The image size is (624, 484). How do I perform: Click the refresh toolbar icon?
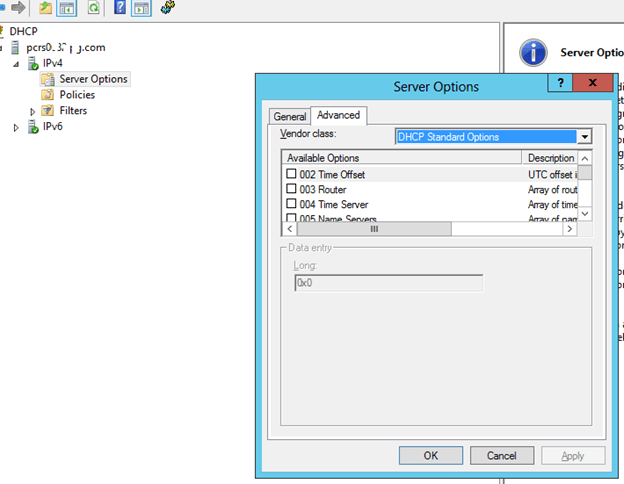(93, 8)
